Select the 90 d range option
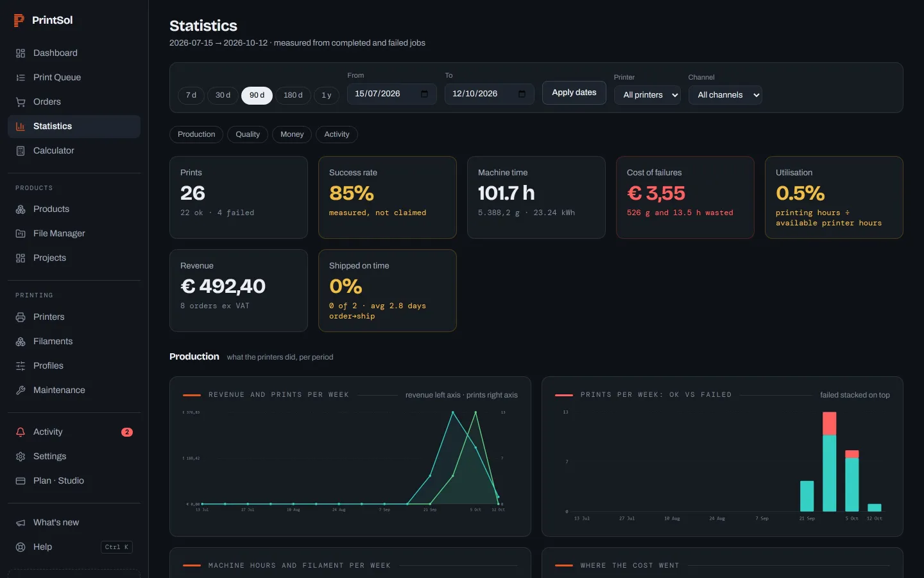Viewport: 924px width, 578px height. (x=257, y=95)
